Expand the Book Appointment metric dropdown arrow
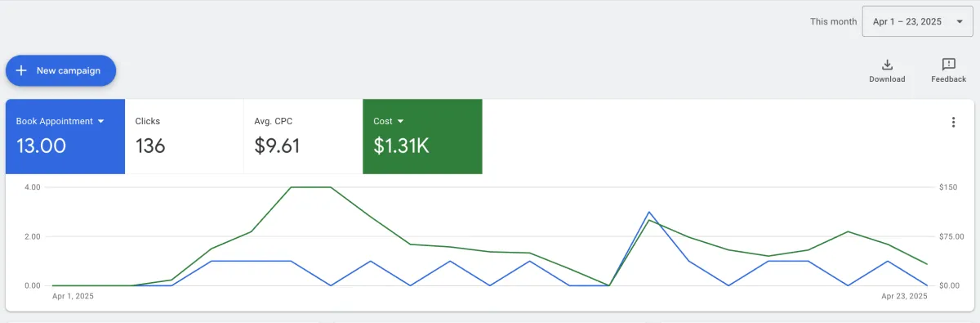The width and height of the screenshot is (980, 323). point(101,121)
